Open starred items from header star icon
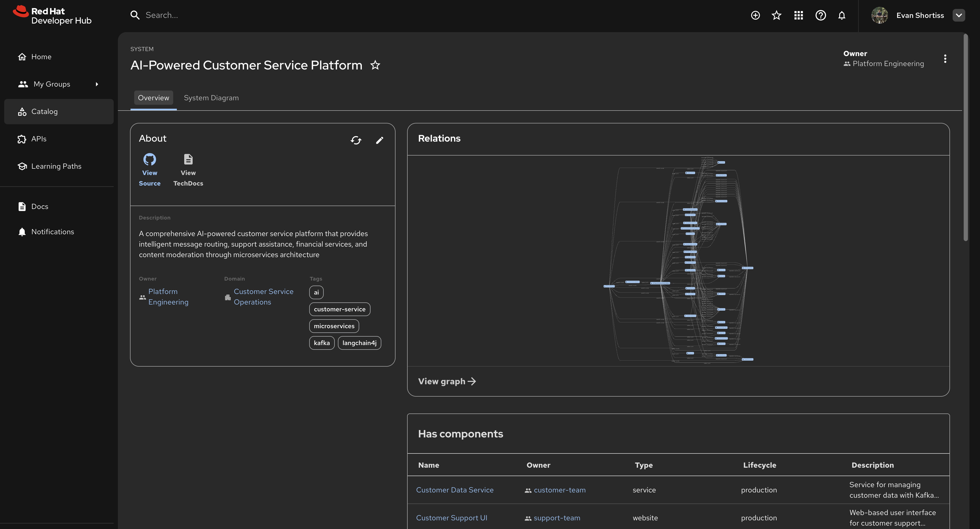 (776, 15)
